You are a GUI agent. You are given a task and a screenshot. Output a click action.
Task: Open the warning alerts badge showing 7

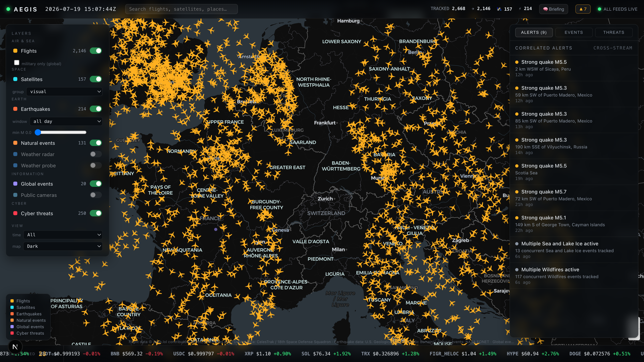583,9
